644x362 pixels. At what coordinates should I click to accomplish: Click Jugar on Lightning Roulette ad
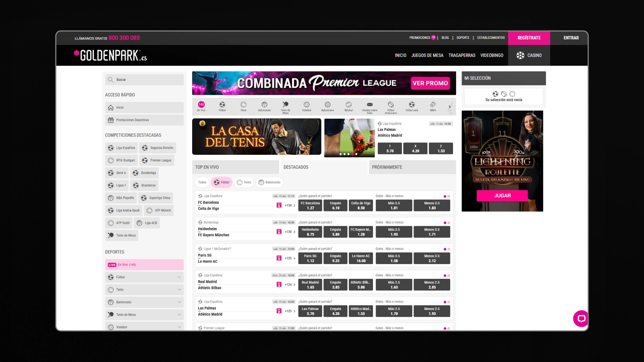coord(502,196)
